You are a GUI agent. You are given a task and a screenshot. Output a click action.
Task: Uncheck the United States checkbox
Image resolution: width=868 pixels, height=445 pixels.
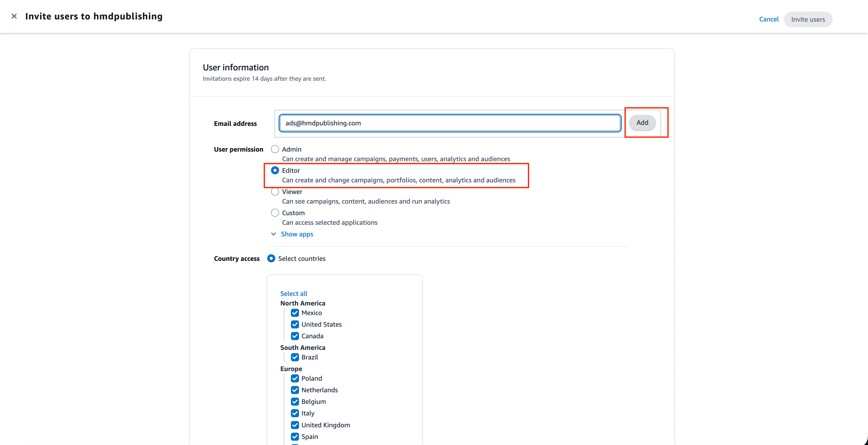[x=295, y=324]
